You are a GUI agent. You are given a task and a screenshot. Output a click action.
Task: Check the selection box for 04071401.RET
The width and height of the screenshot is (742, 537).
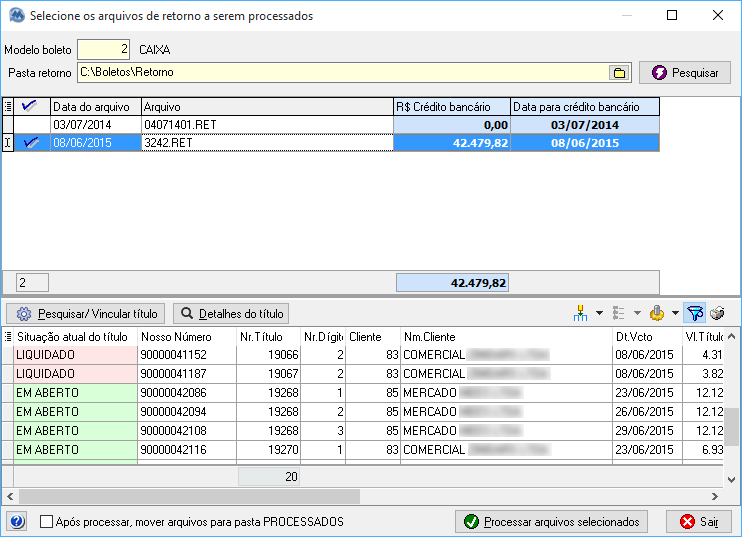coord(32,125)
